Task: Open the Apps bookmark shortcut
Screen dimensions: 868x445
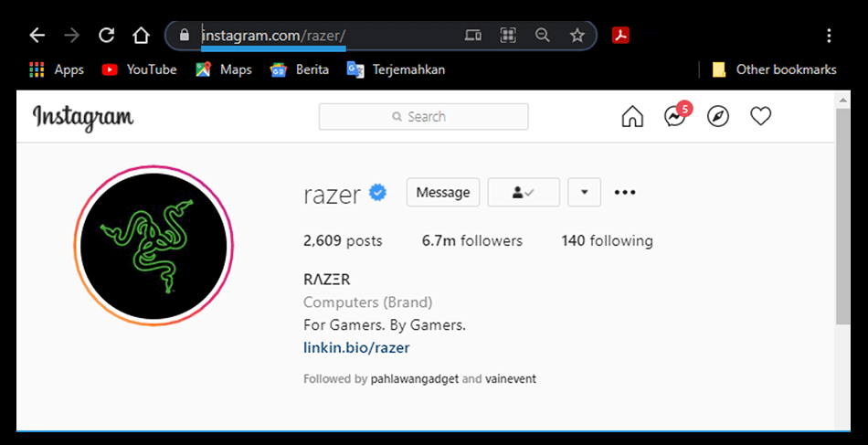Action: pyautogui.click(x=57, y=69)
